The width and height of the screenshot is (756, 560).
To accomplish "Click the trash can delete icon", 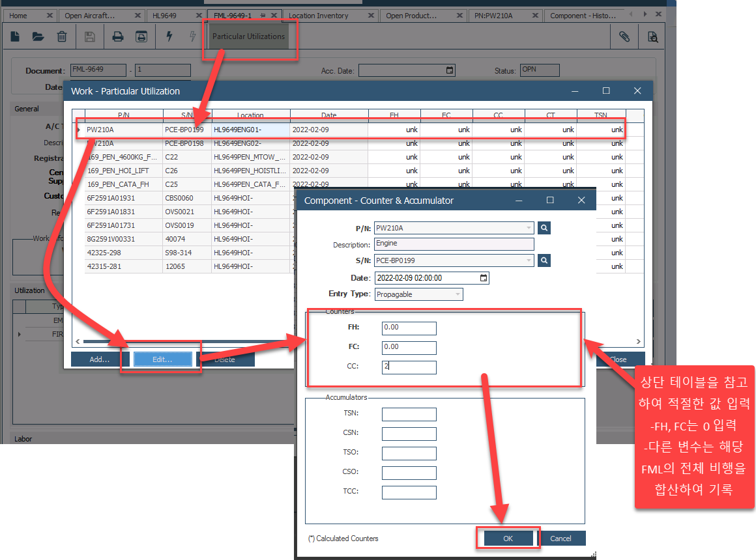I will click(x=62, y=37).
